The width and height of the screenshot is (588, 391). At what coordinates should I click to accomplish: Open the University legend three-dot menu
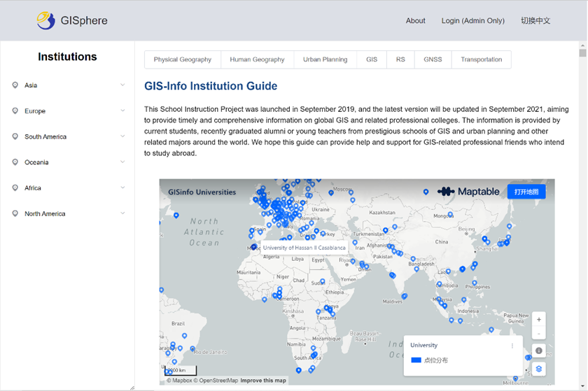tap(512, 346)
